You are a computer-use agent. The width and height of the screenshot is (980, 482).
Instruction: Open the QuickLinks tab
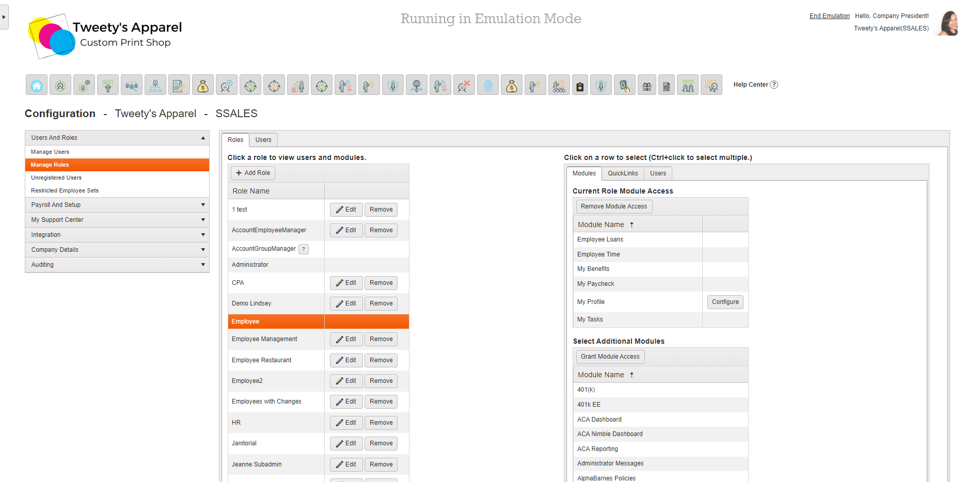click(623, 173)
